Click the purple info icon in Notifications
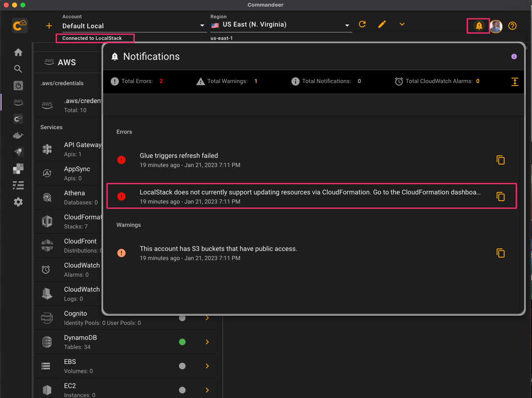Image resolution: width=532 pixels, height=398 pixels. coord(514,57)
